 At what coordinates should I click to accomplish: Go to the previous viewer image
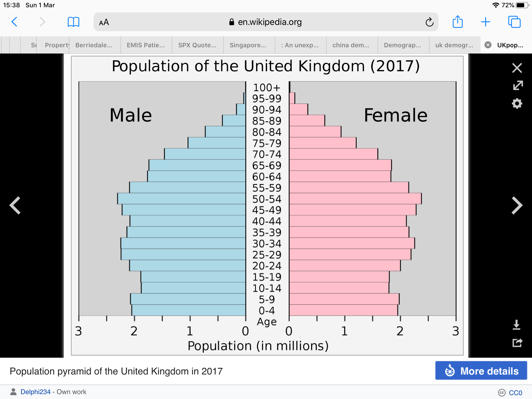coord(15,205)
